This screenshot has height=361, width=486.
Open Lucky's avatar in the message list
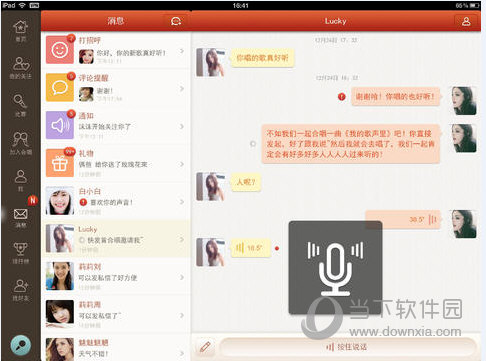pyautogui.click(x=60, y=238)
